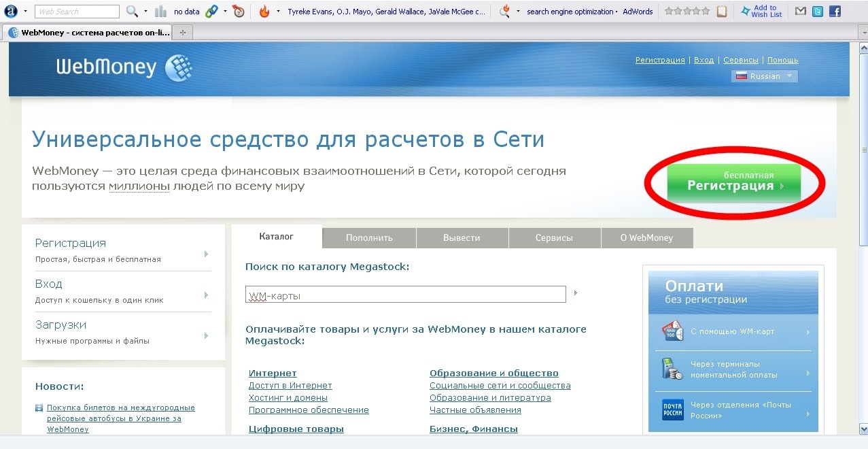Image resolution: width=868 pixels, height=449 pixels.
Task: Open the миллионы underlined link
Action: (x=139, y=186)
